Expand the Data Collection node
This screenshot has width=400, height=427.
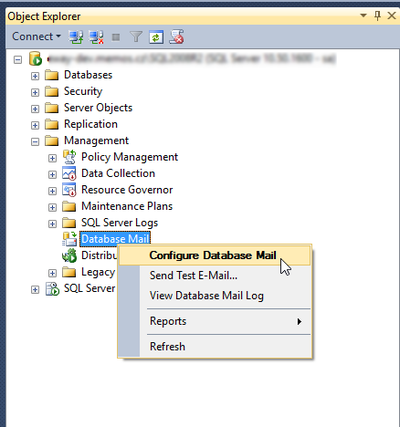point(52,175)
